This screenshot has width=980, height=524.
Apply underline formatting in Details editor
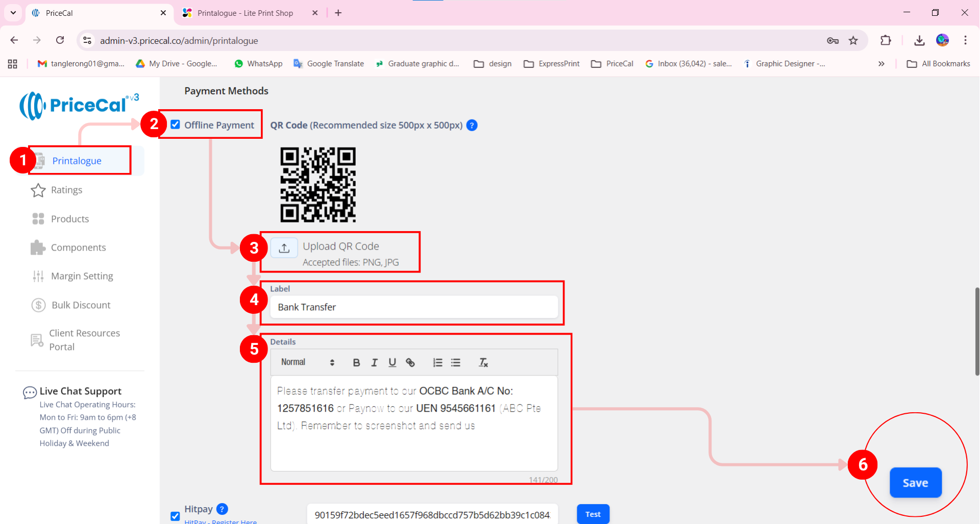pyautogui.click(x=392, y=363)
